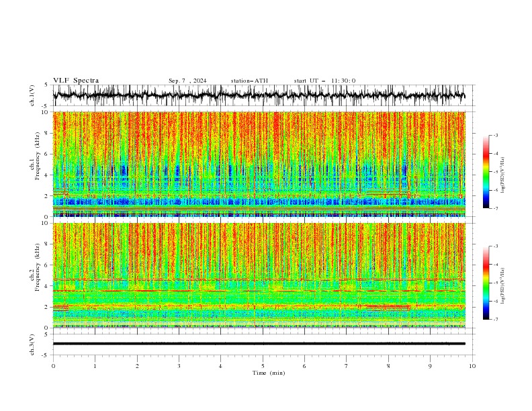Click the ch.1 spectrogram plot area
Viewport: 532px width, 411px height.
click(x=259, y=164)
